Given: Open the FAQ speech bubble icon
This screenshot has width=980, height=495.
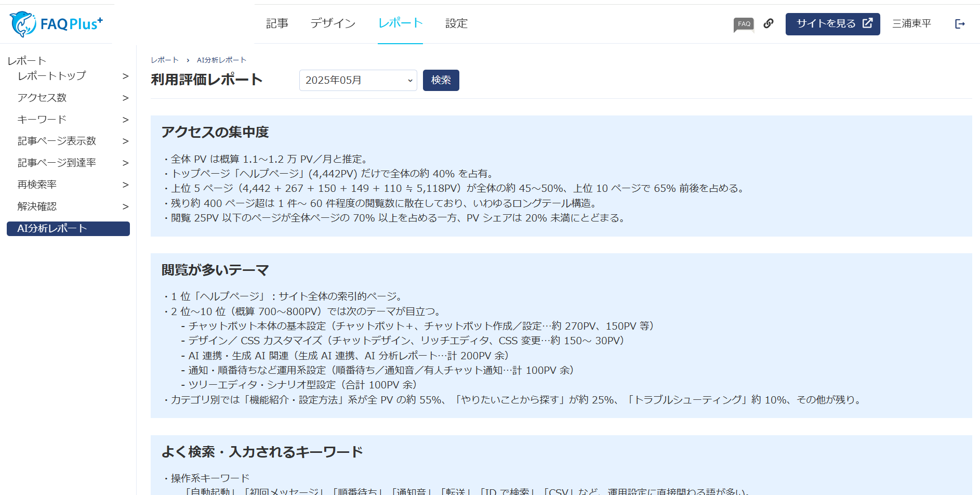Looking at the screenshot, I should point(744,24).
